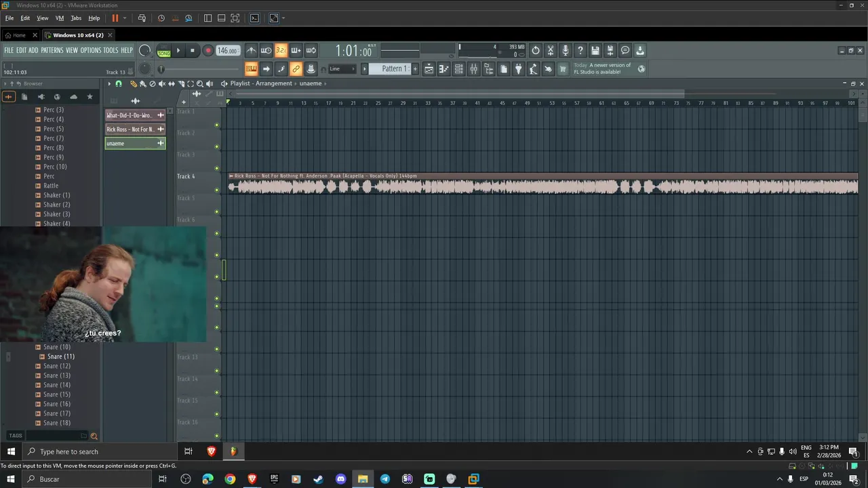
Task: Click the browser search magnifier icon
Action: tap(94, 436)
